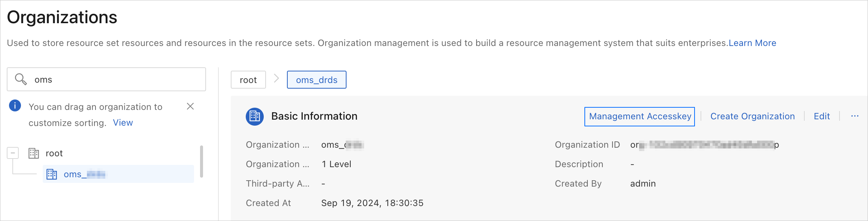The height and width of the screenshot is (221, 868).
Task: Select the root organization in the tree
Action: (54, 153)
